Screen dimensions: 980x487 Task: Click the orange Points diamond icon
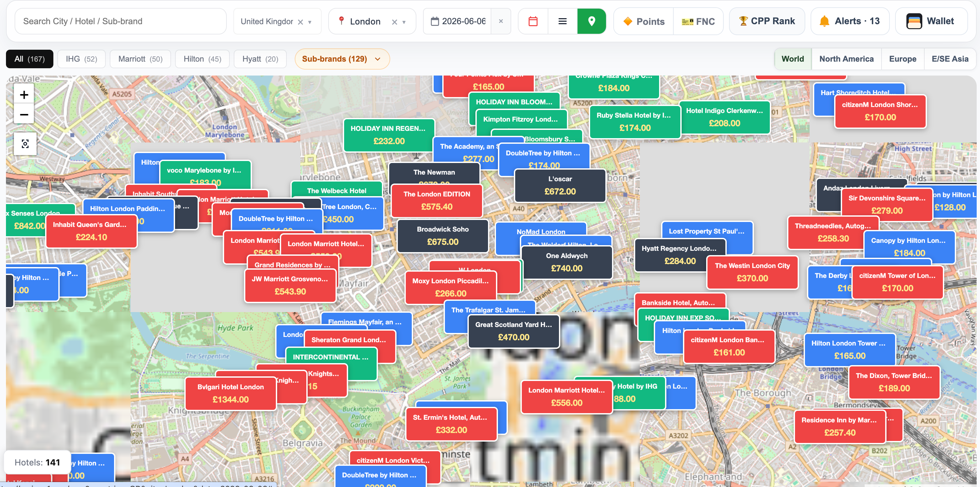[x=628, y=21]
